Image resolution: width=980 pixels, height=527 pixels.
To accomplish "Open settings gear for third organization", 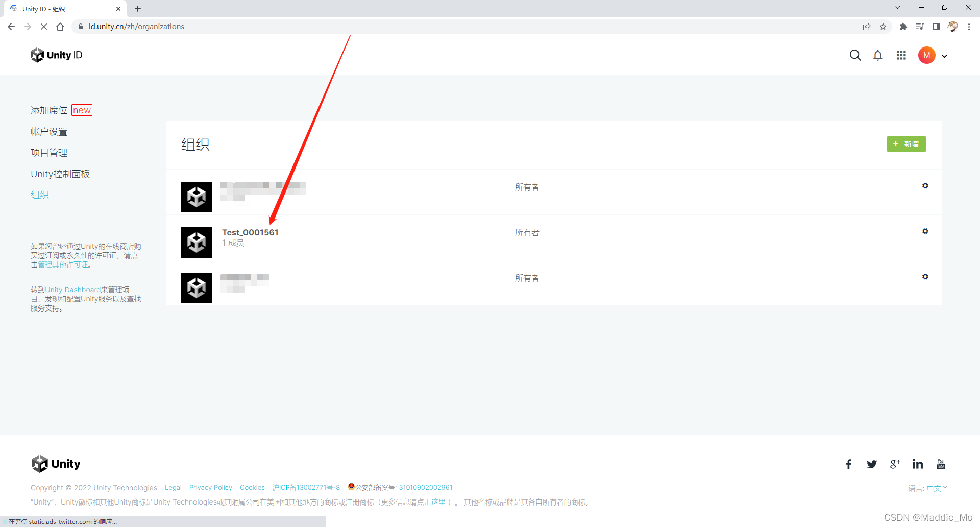I will click(x=925, y=277).
